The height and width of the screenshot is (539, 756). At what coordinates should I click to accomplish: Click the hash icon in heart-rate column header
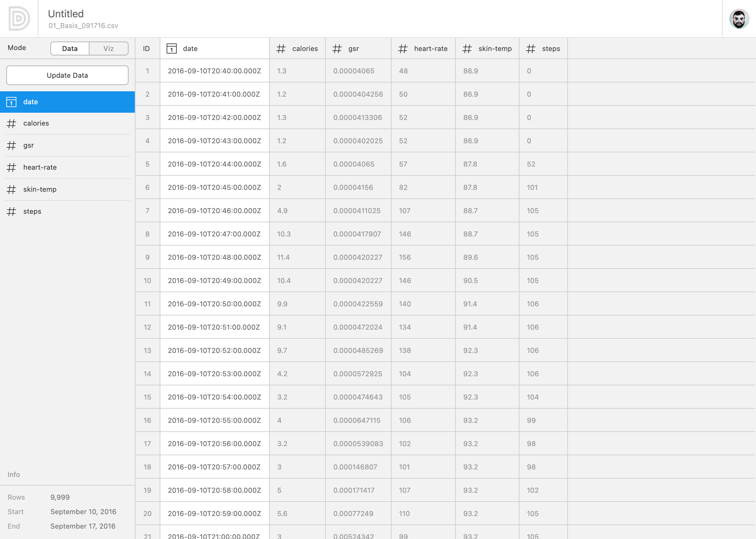(x=403, y=49)
